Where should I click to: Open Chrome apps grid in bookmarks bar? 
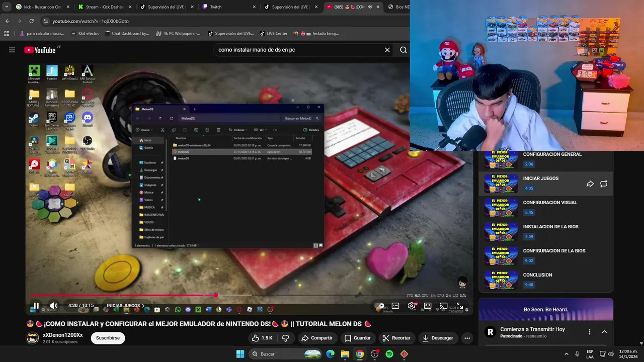point(7,34)
